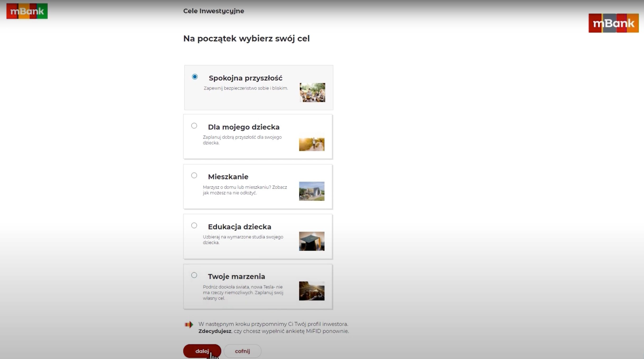
Task: Choose the Dla mojego dziecka radio option
Action: coord(194,126)
